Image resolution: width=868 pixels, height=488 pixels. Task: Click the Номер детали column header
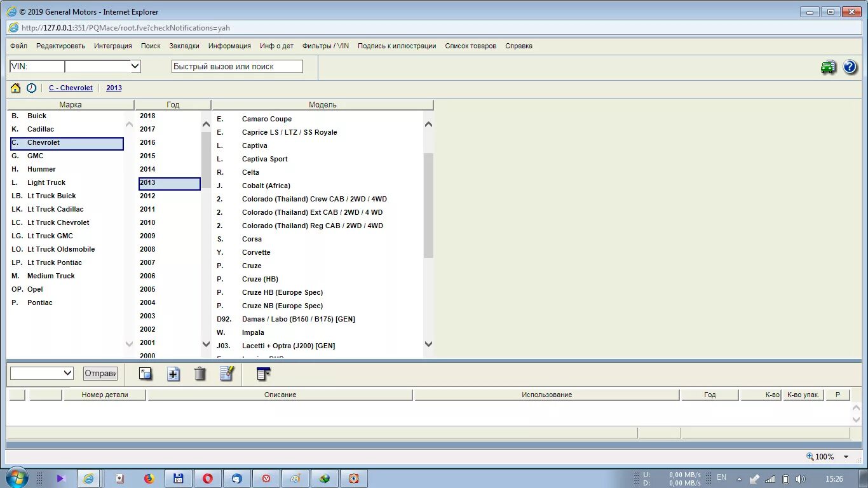click(105, 395)
